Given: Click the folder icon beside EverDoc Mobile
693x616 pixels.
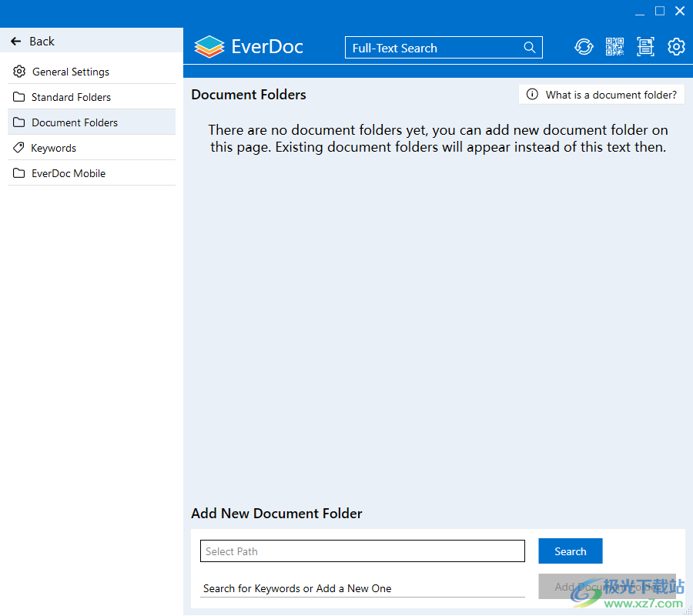Looking at the screenshot, I should (18, 173).
